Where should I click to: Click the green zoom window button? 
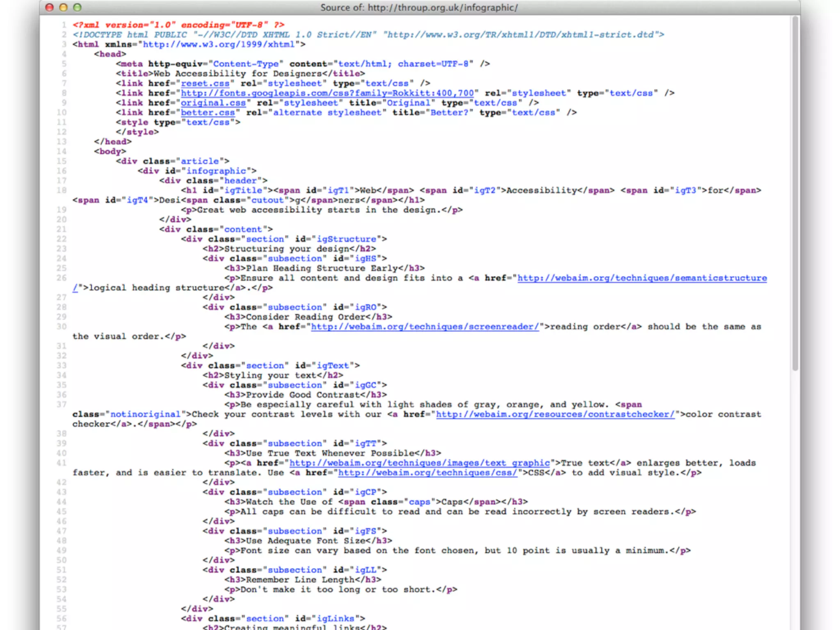(77, 7)
